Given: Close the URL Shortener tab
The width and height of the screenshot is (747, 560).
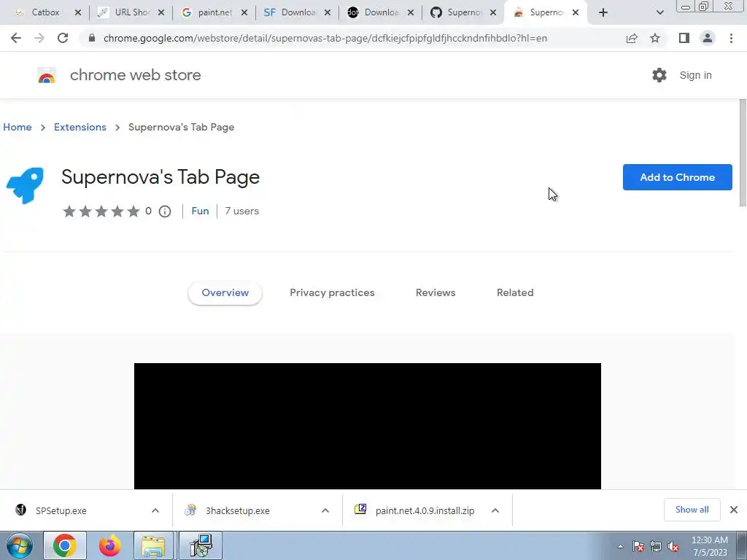Looking at the screenshot, I should pos(161,12).
